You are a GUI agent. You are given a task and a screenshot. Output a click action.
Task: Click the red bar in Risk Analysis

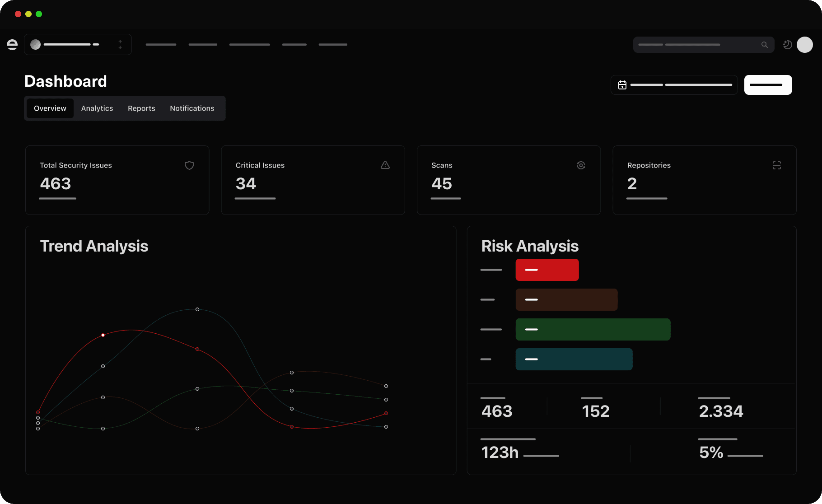547,270
